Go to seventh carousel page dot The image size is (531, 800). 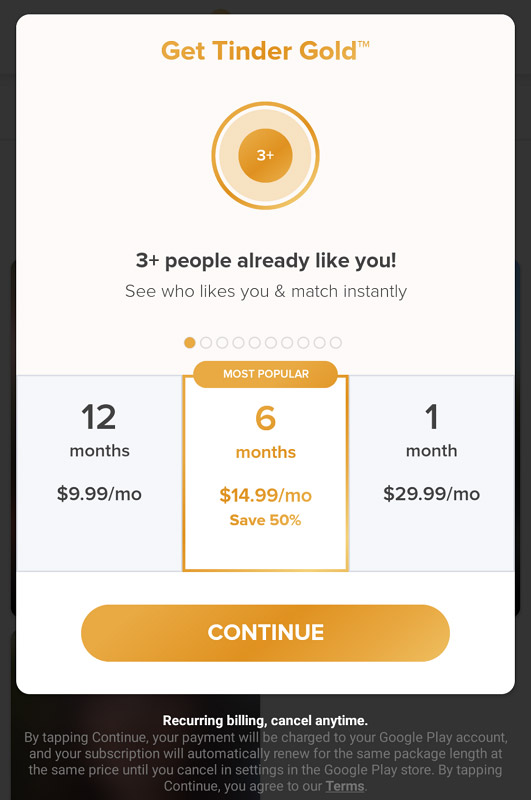point(287,342)
